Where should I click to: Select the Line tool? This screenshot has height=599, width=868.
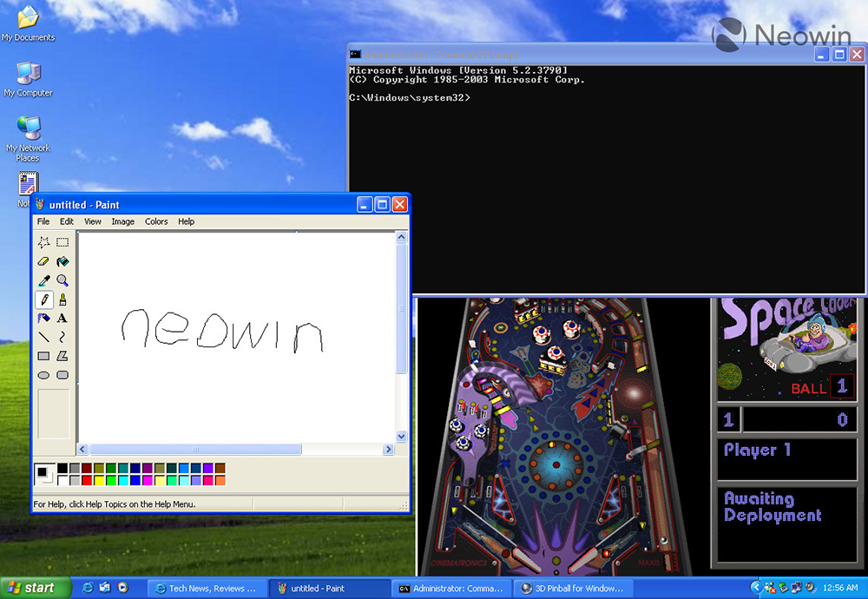coord(44,337)
